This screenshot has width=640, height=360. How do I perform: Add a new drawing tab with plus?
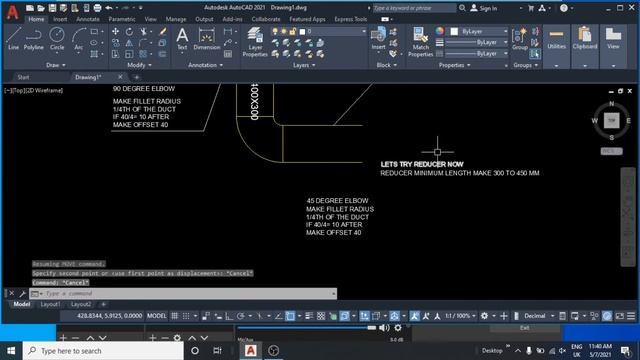[136, 77]
